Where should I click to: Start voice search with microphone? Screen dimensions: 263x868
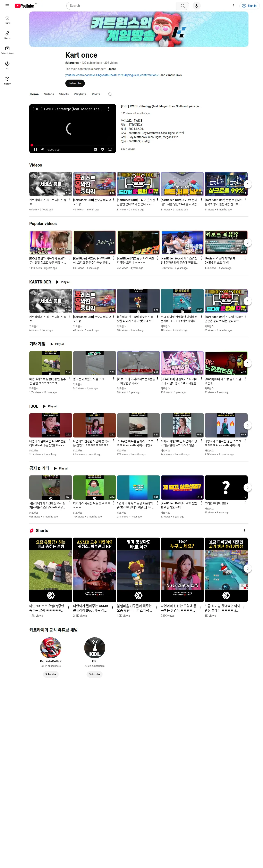[196, 6]
